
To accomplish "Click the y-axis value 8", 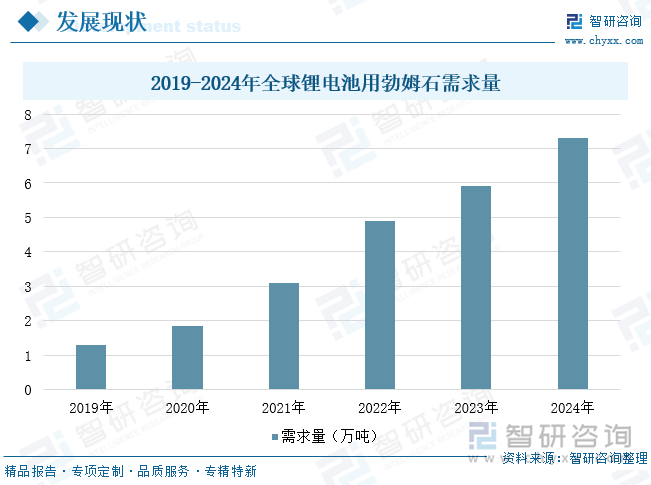I will click(x=28, y=115).
